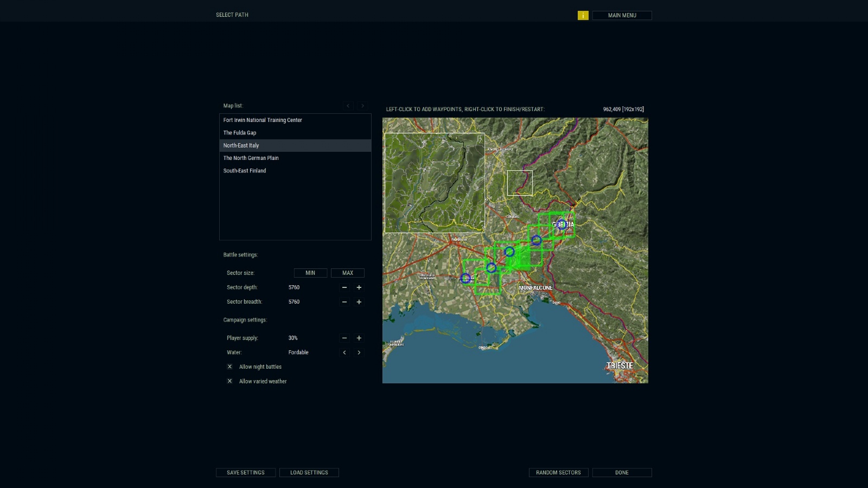Lower player supply with minus icon
Screen dimensions: 868x488
click(344, 338)
